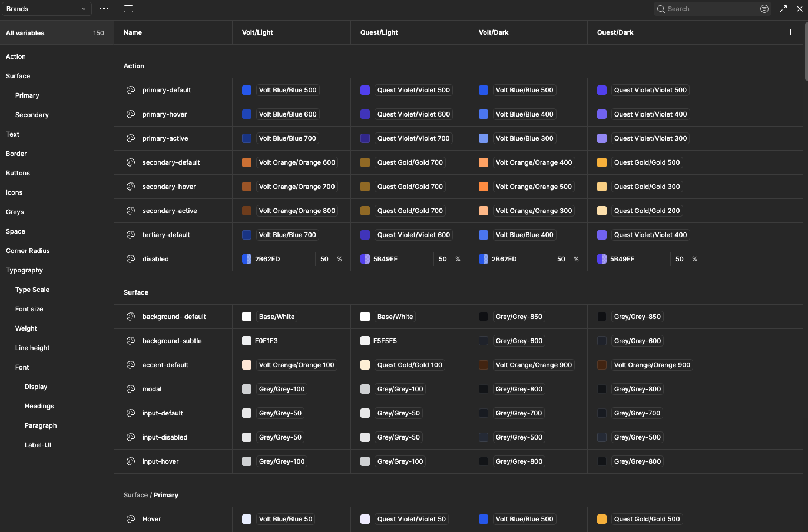Select Typography group in sidebar
The width and height of the screenshot is (808, 532).
coord(24,270)
